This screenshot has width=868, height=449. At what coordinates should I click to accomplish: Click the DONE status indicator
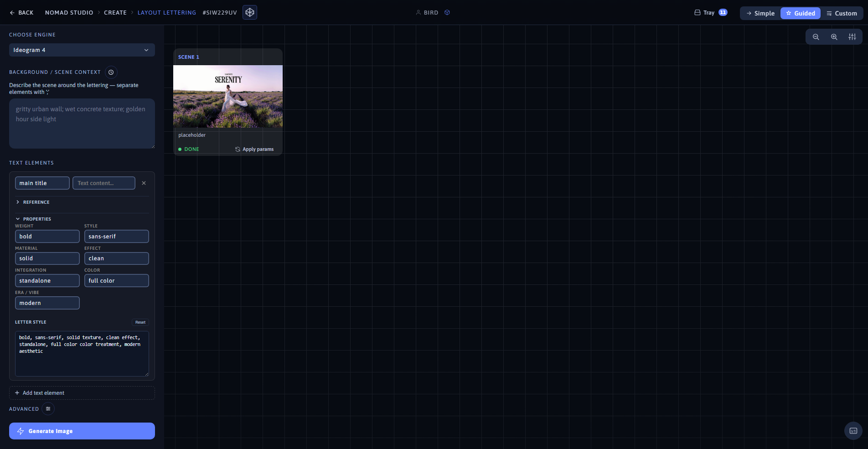point(189,150)
